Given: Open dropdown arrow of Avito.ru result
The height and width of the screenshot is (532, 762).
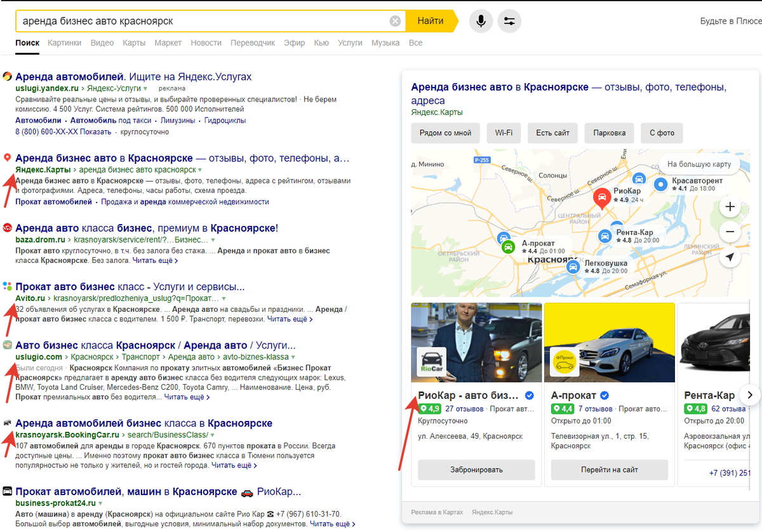Looking at the screenshot, I should pyautogui.click(x=224, y=298).
